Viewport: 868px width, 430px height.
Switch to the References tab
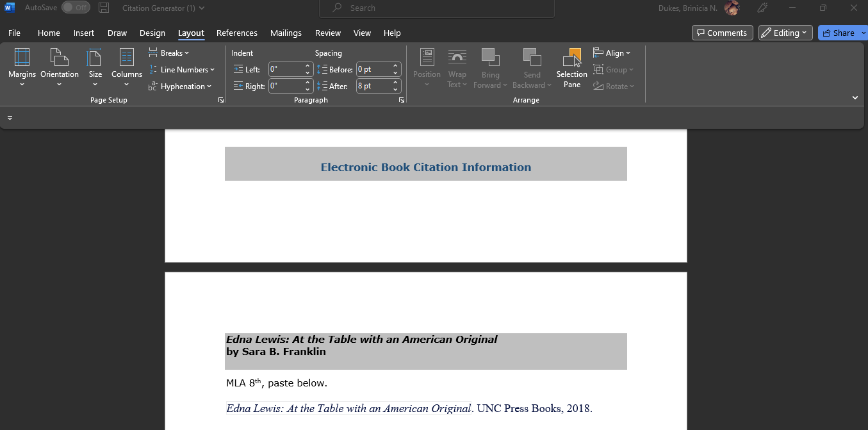pos(237,33)
